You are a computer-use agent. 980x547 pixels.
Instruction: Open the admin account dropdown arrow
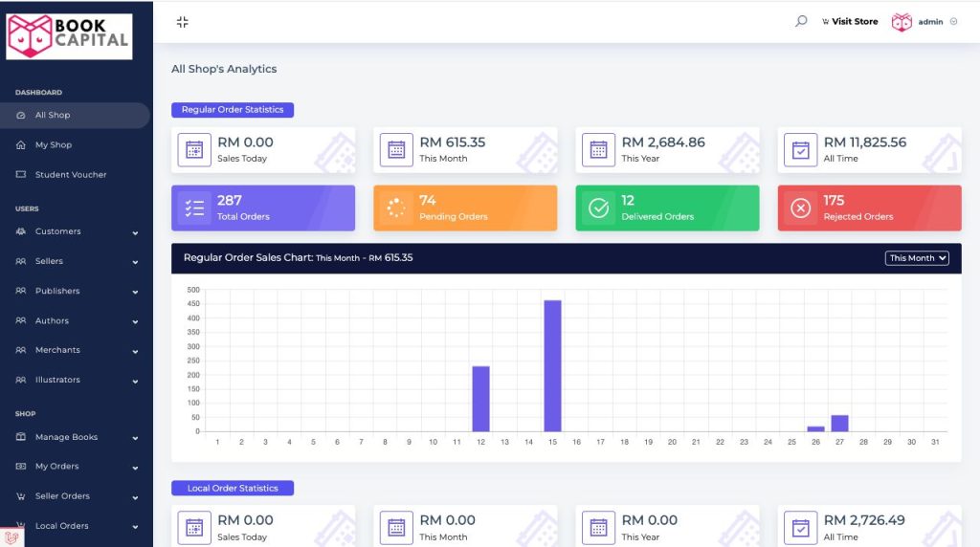coord(954,21)
